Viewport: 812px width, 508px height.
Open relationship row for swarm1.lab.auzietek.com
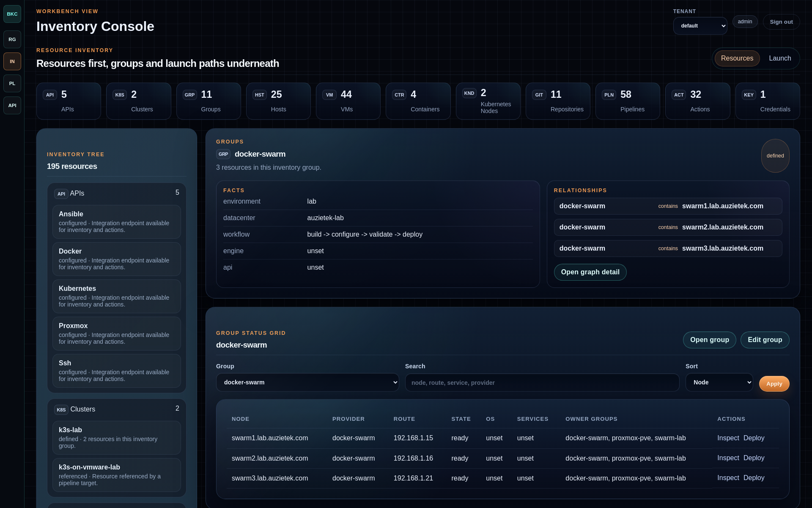tap(668, 206)
